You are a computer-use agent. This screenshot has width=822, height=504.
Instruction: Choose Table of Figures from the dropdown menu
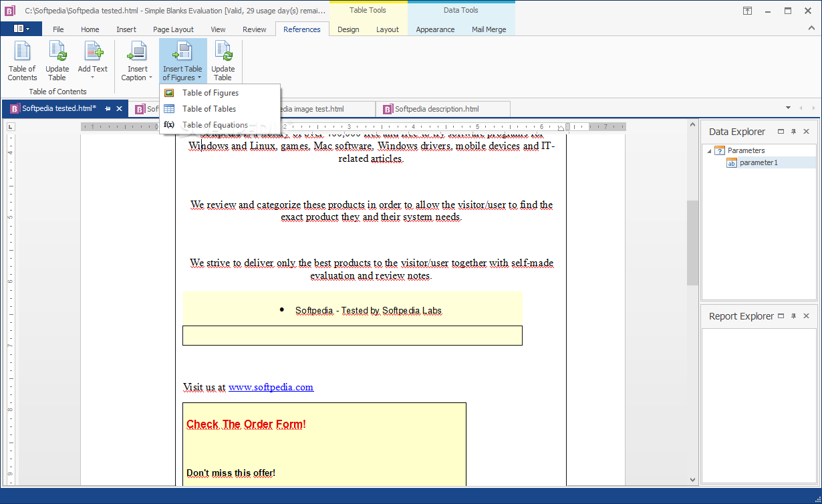pos(220,93)
